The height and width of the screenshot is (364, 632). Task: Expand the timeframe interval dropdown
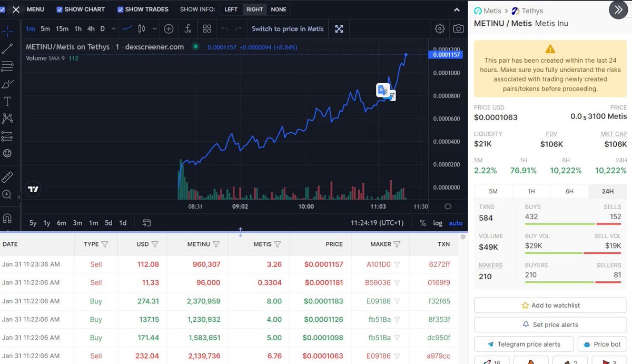114,29
